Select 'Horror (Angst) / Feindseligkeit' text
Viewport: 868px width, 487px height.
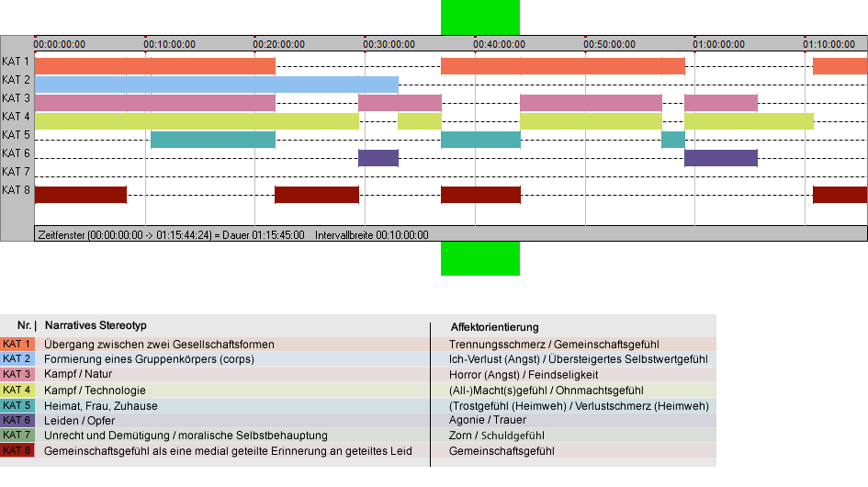point(524,375)
